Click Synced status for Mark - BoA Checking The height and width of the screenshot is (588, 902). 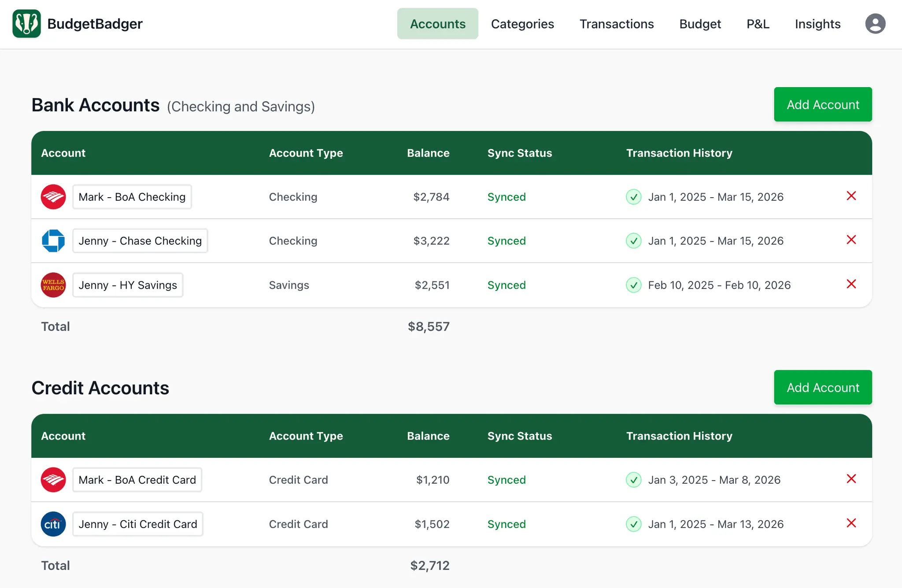pos(506,197)
